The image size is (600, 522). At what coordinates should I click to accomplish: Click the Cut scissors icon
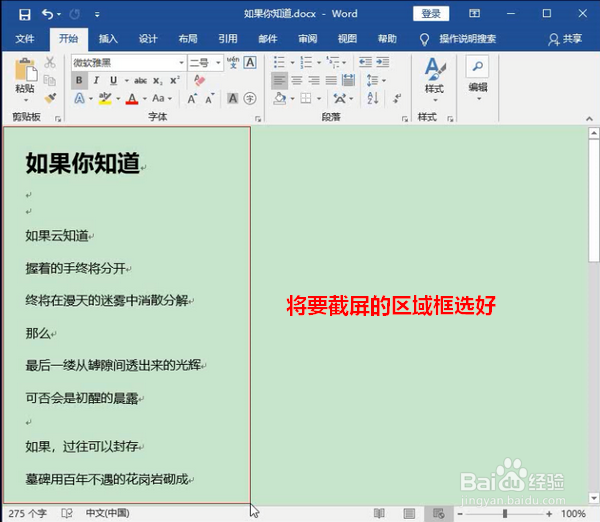point(50,62)
